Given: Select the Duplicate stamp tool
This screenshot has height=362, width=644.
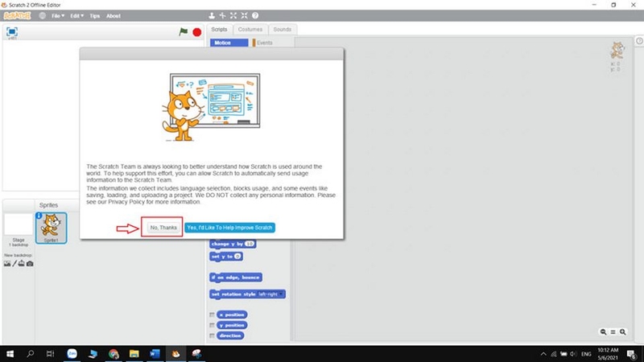Looking at the screenshot, I should (212, 15).
